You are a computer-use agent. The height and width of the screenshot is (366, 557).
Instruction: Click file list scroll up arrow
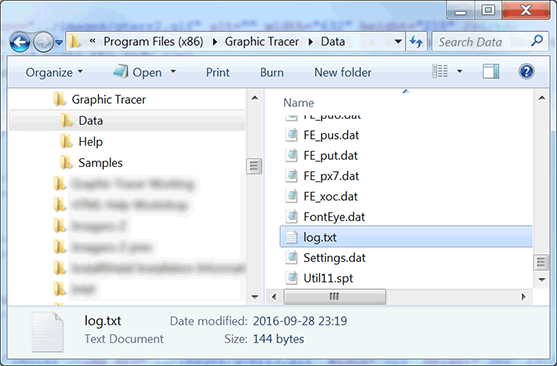click(541, 98)
